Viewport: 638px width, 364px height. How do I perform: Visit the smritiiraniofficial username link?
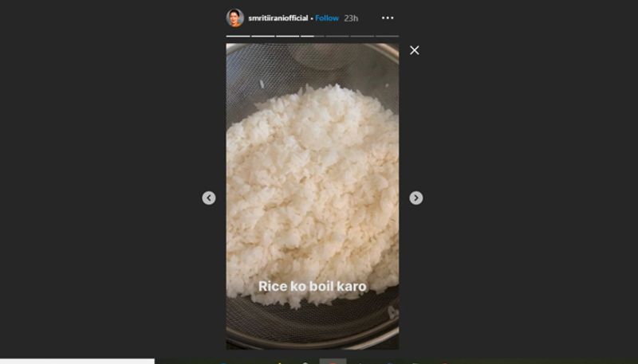(278, 18)
